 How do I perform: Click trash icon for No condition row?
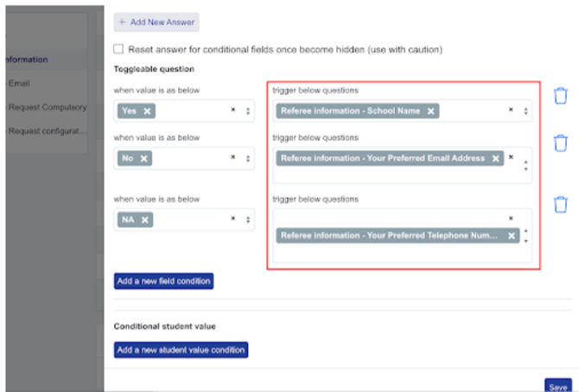pyautogui.click(x=560, y=142)
